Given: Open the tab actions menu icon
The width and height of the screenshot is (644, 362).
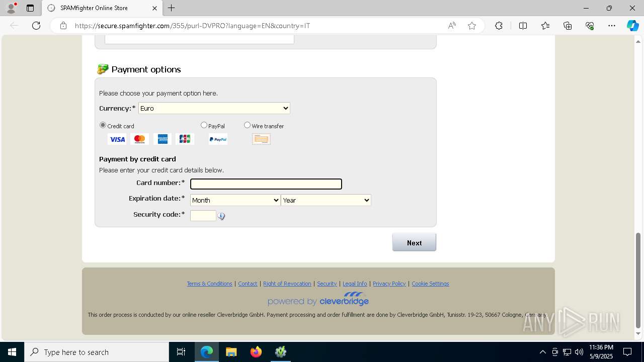Looking at the screenshot, I should click(x=30, y=8).
